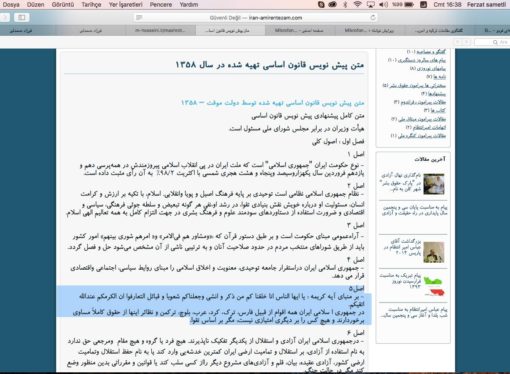Screen dimensions: 510x374
Task: Open the AirPlay display icon in menu bar
Action: (370, 5)
